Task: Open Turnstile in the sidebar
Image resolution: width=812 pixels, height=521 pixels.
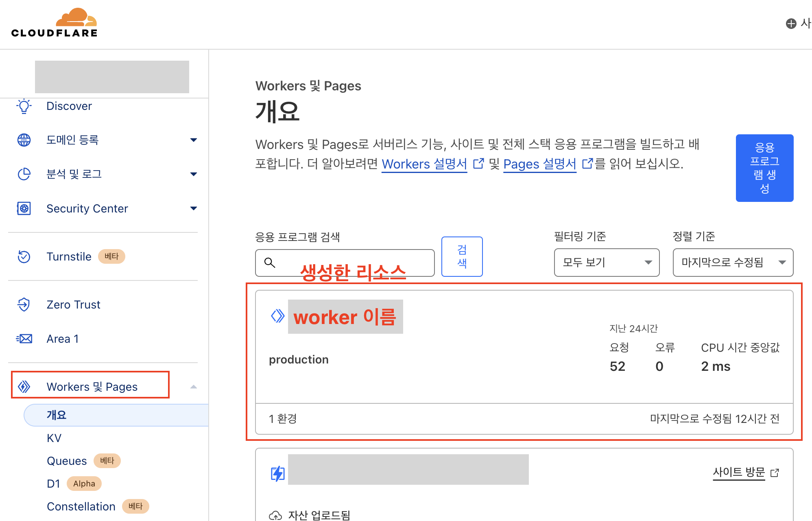Action: click(69, 256)
